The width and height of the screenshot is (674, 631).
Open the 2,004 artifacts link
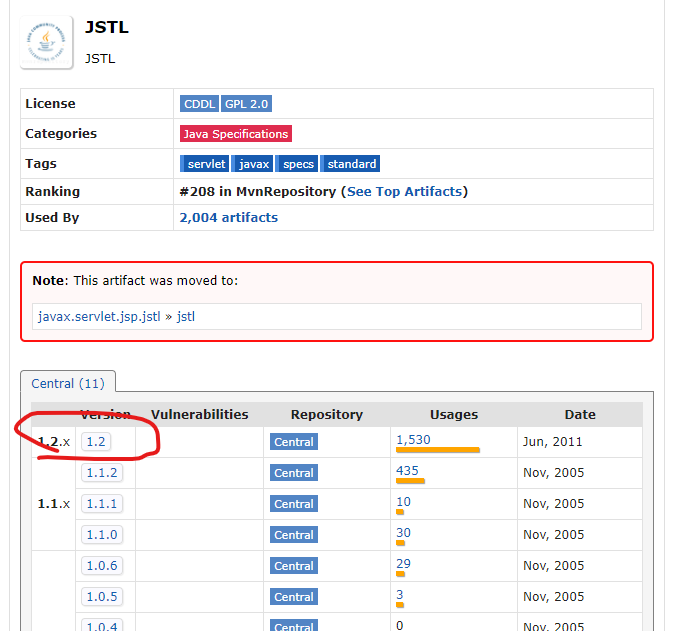(229, 217)
